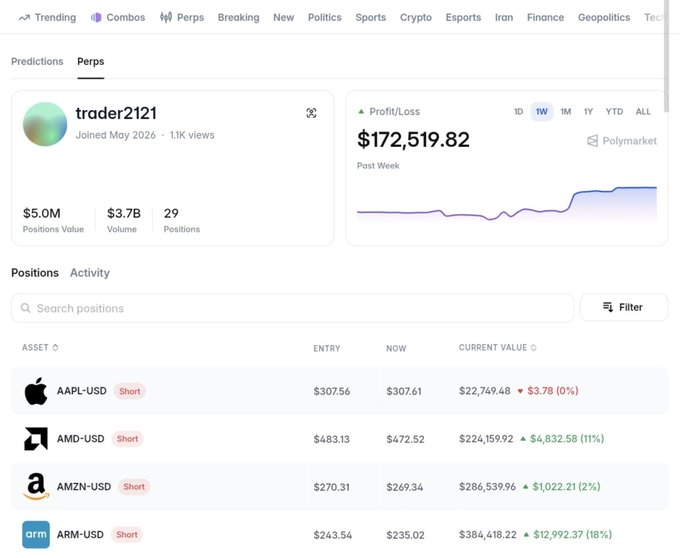This screenshot has height=558, width=680.
Task: Click the ARM-USD now price $235.02
Action: 405,535
